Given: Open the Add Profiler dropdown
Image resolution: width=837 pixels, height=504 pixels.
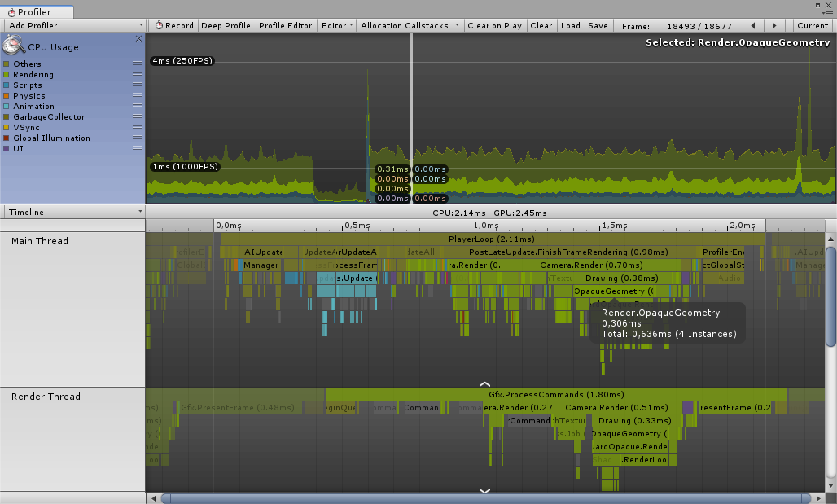Looking at the screenshot, I should [72, 25].
